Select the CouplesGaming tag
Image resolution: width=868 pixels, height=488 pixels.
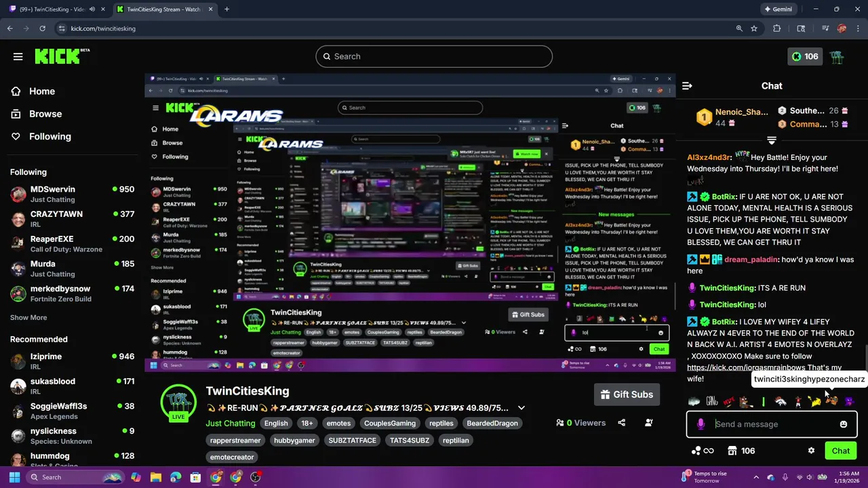click(x=390, y=423)
